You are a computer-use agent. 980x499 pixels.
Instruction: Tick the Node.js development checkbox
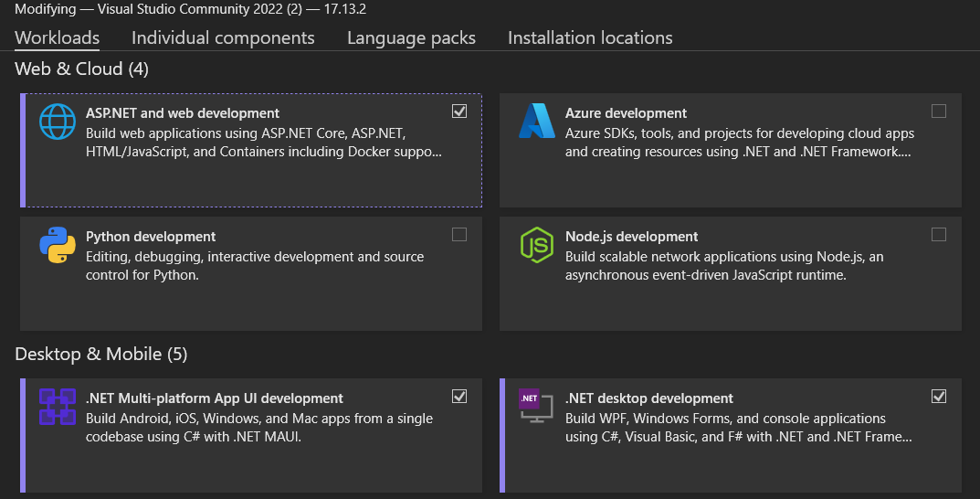click(x=939, y=235)
